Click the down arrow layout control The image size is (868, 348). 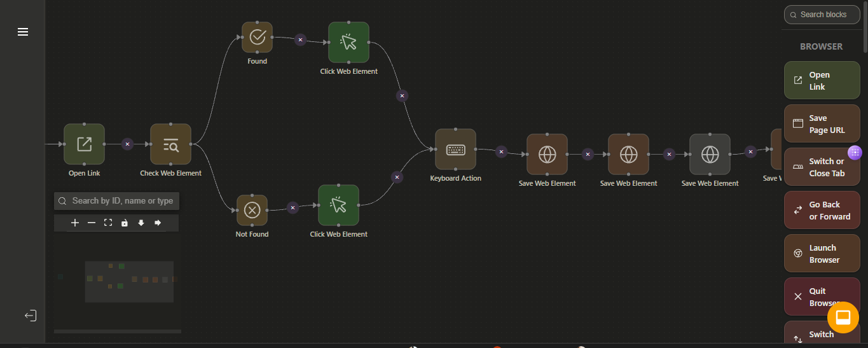point(141,223)
